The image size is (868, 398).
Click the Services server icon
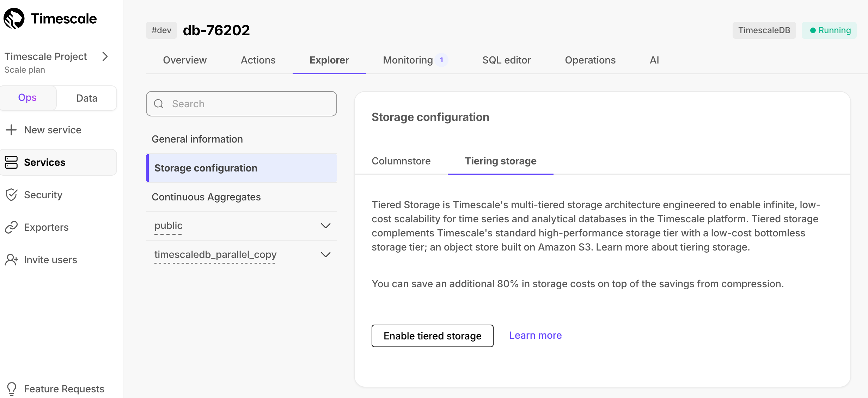[x=11, y=162]
